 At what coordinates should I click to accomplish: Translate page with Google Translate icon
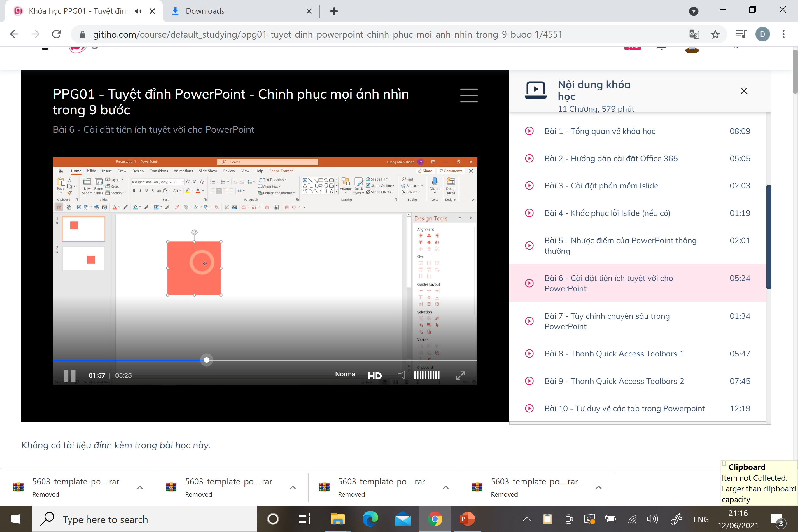point(694,34)
